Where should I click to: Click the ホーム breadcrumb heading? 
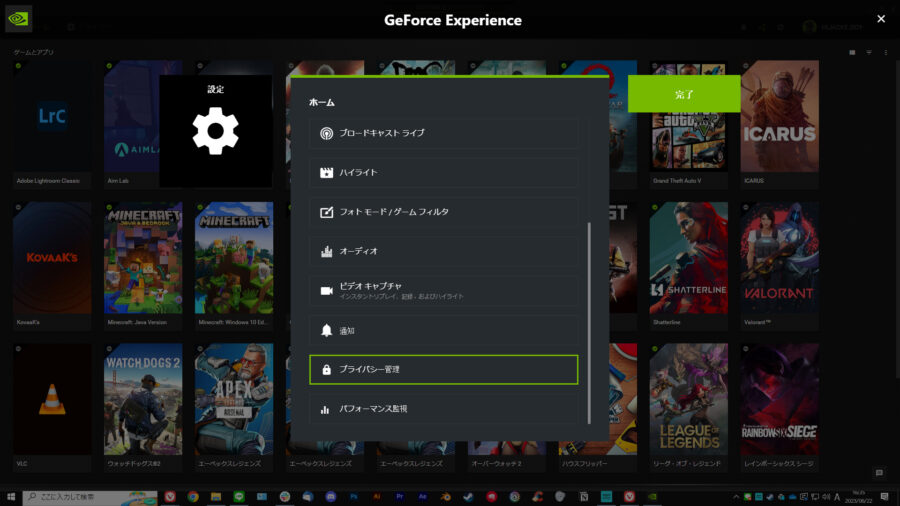pyautogui.click(x=321, y=102)
